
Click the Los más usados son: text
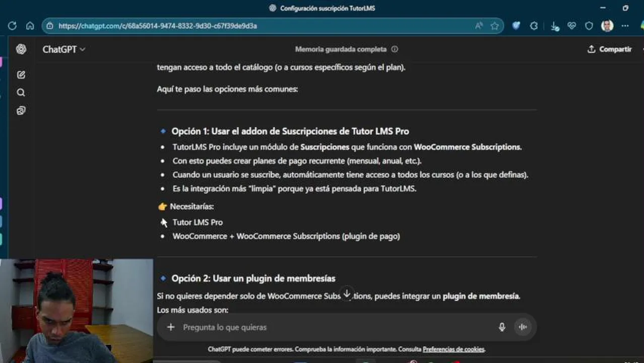192,310
